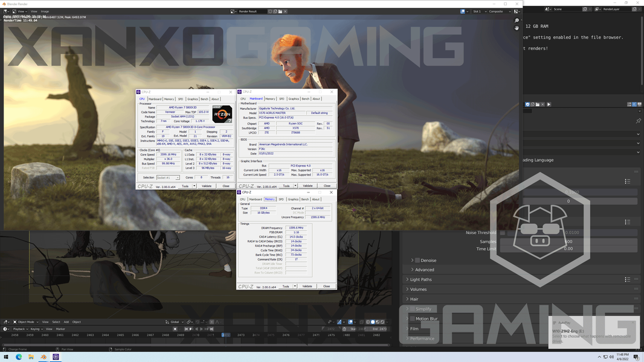The height and width of the screenshot is (362, 644).
Task: Click the File Explorer taskbar icon
Action: point(31,357)
